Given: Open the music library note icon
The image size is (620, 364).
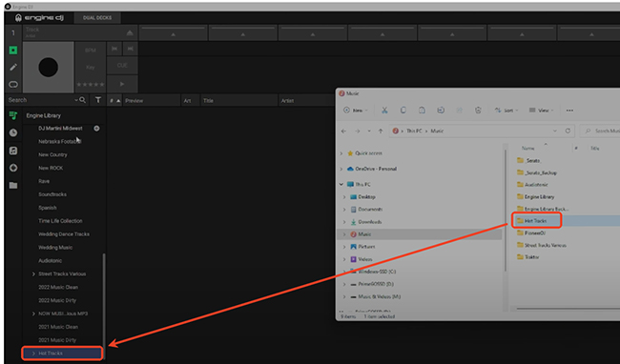Looking at the screenshot, I should pyautogui.click(x=13, y=151).
